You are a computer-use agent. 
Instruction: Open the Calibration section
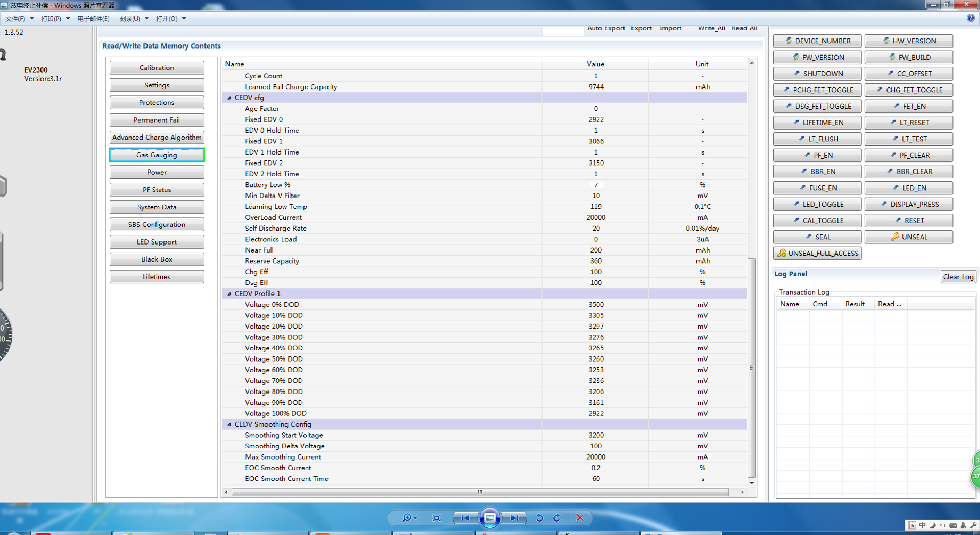(157, 68)
